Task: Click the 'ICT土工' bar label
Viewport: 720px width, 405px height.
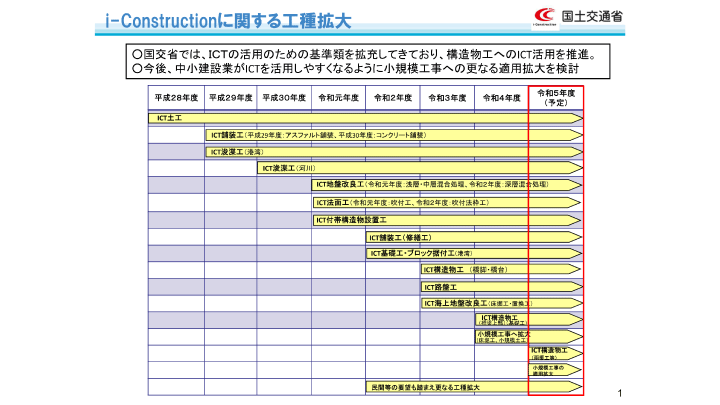Action: click(169, 118)
